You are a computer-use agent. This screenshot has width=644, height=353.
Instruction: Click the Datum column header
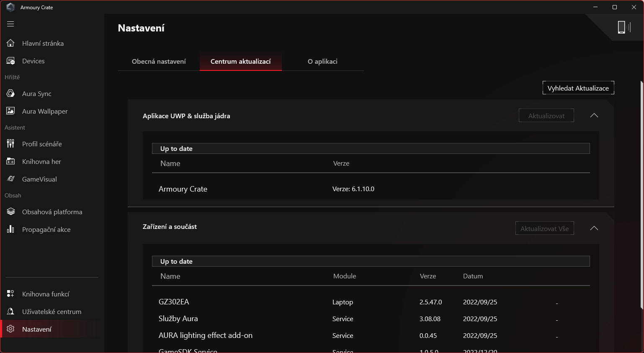(473, 276)
